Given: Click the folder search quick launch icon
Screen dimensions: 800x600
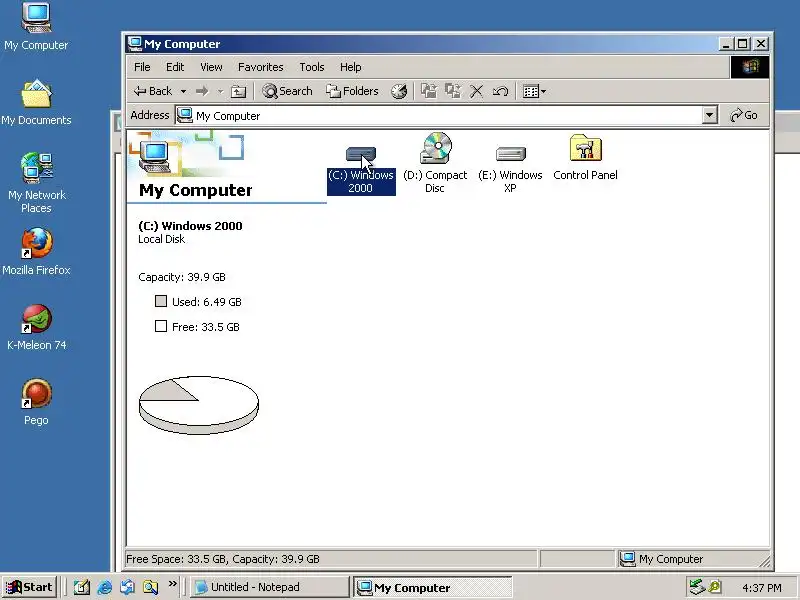Looking at the screenshot, I should (x=150, y=587).
